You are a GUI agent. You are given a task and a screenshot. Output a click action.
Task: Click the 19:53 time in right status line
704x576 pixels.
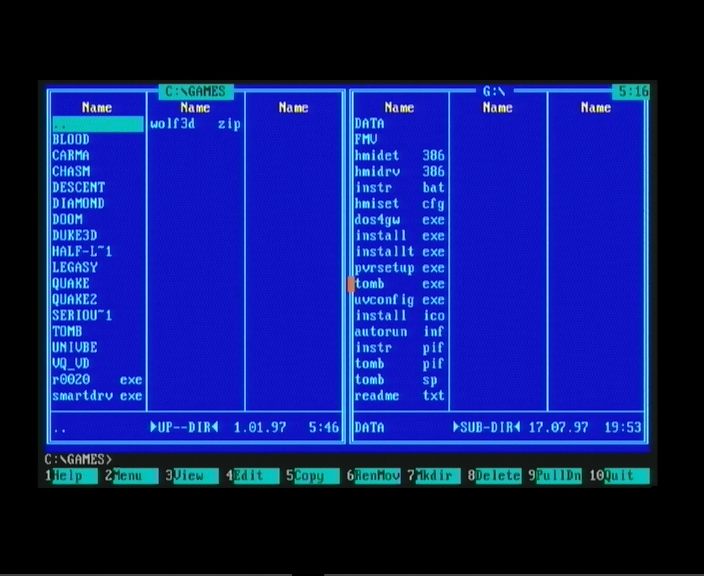click(x=623, y=427)
